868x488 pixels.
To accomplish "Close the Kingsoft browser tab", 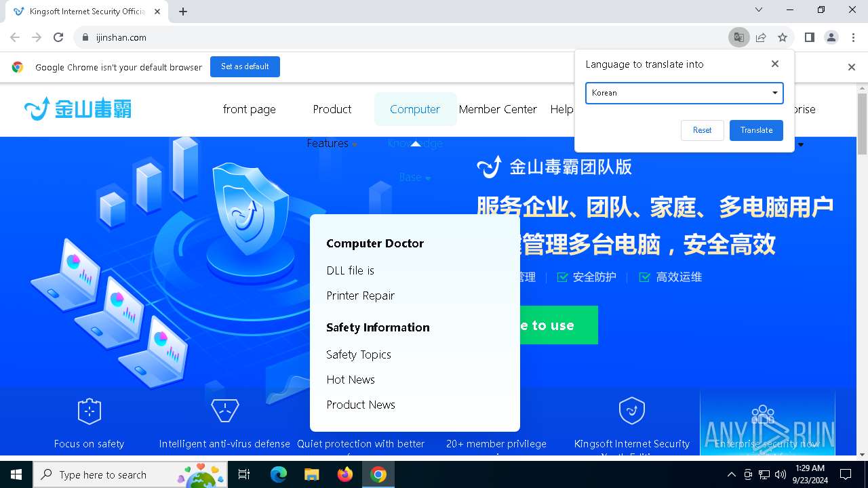I will pos(158,12).
